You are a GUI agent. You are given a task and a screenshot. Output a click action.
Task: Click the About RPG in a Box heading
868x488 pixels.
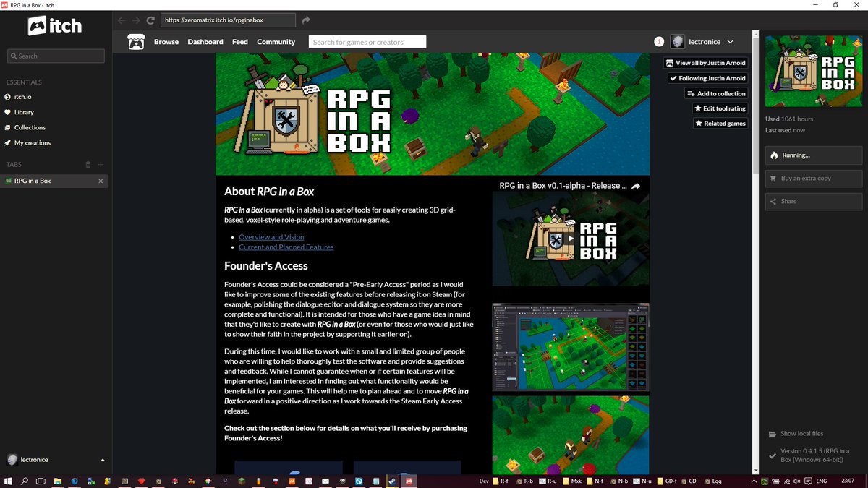[269, 192]
